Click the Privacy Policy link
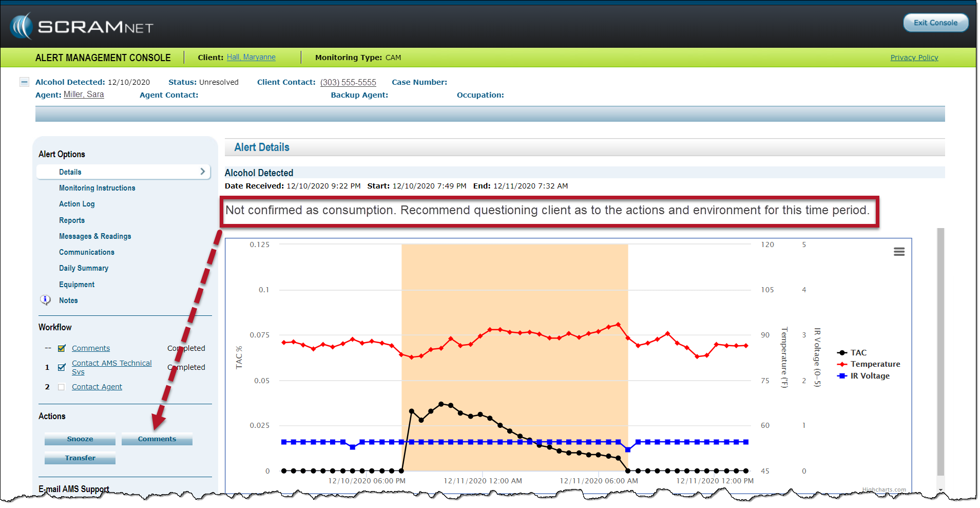The image size is (980, 508). (x=914, y=58)
